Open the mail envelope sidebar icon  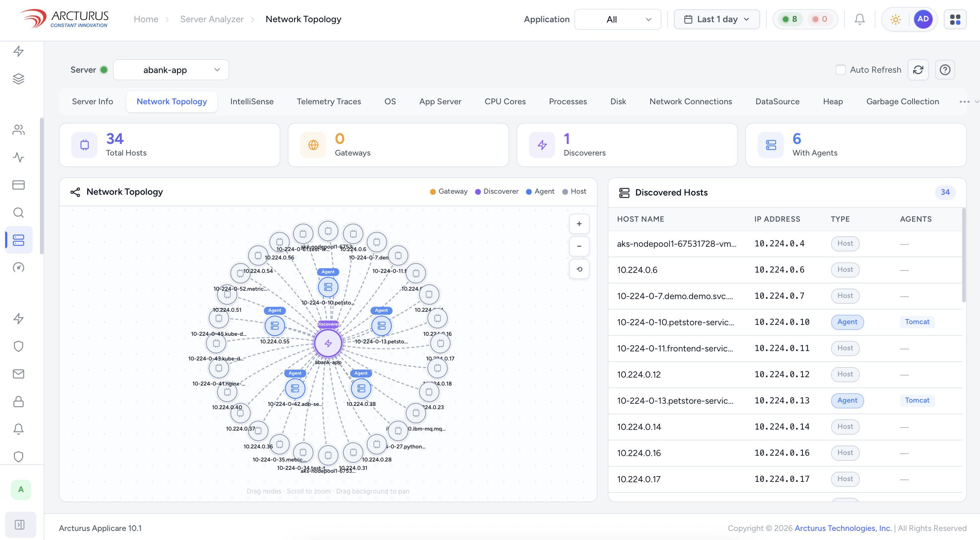click(19, 374)
